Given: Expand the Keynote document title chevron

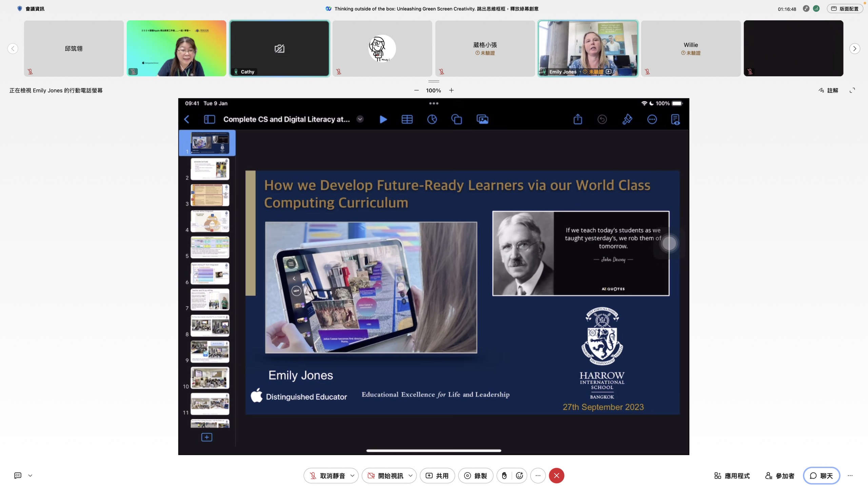Looking at the screenshot, I should pos(360,119).
